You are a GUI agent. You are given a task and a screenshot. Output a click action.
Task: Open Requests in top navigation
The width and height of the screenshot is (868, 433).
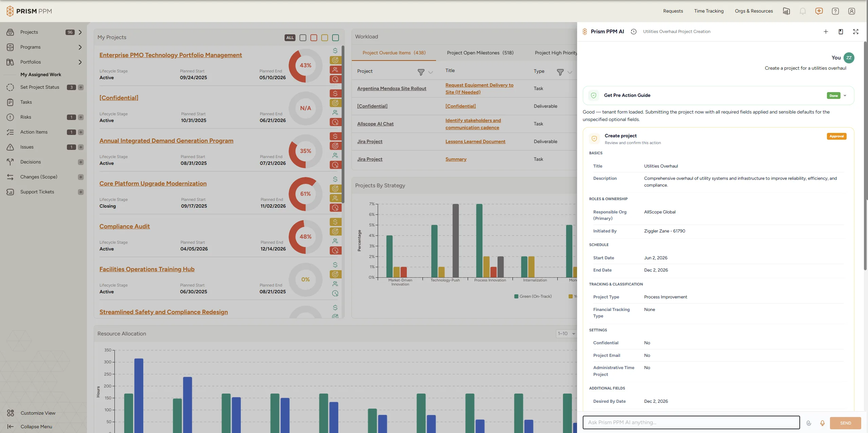(673, 11)
